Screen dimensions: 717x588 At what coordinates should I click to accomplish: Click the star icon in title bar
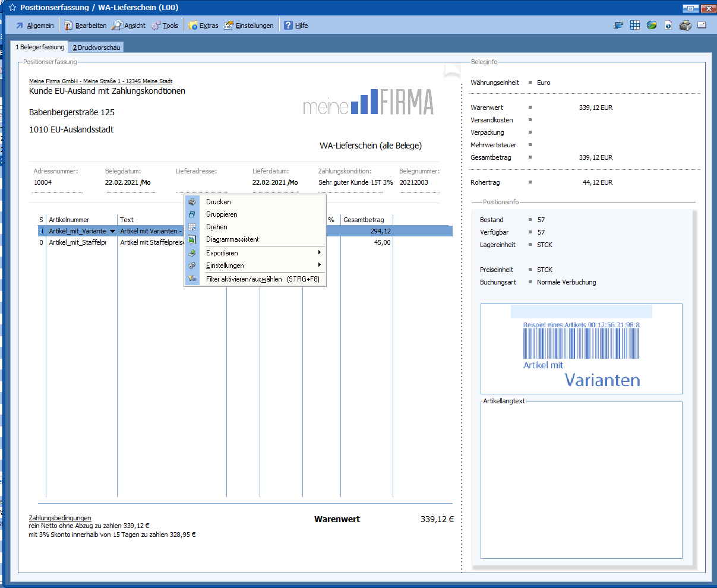click(x=12, y=8)
